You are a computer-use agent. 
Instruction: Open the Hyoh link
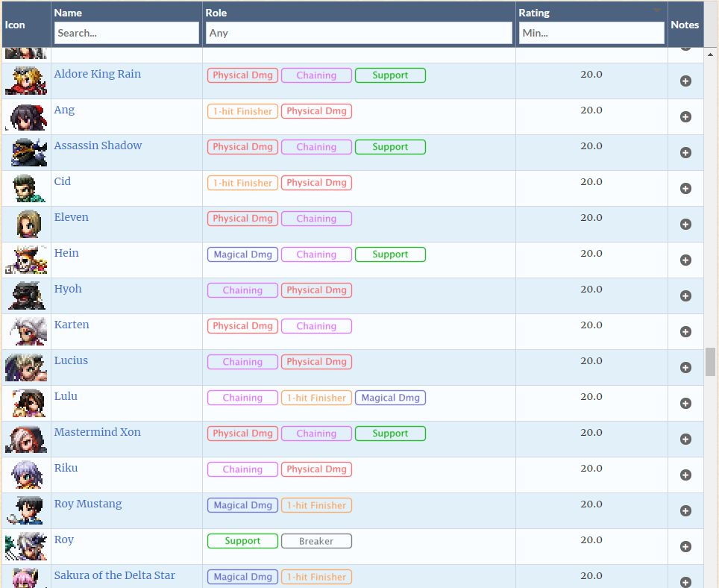point(68,289)
